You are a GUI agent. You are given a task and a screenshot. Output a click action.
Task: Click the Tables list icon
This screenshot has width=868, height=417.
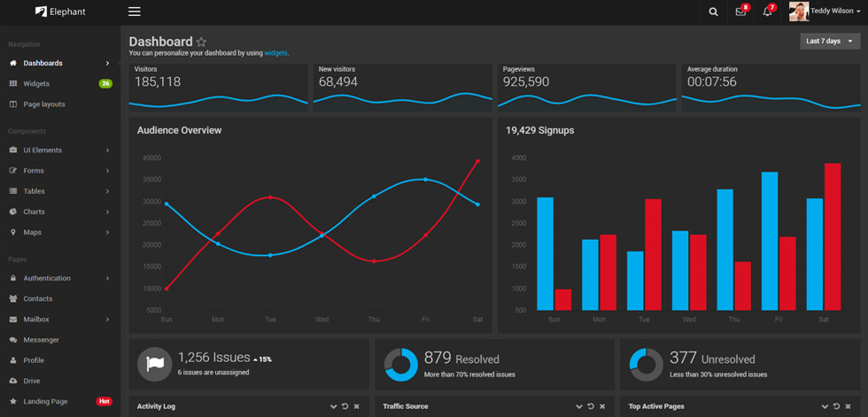[13, 191]
